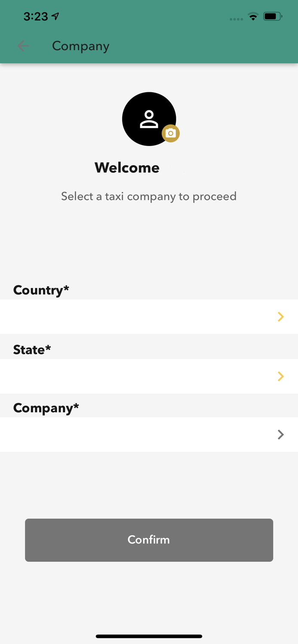Screen dimensions: 298x644
Task: Tap the signal dots in the status bar
Action: tap(236, 19)
